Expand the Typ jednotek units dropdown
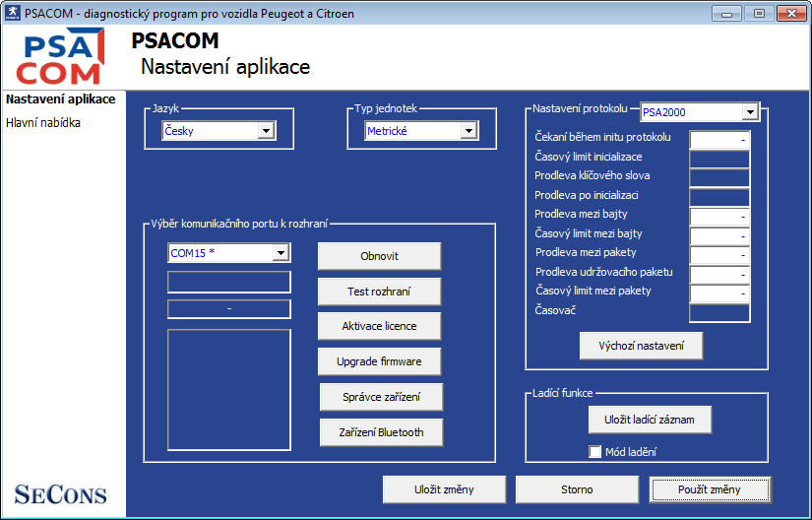 [468, 131]
